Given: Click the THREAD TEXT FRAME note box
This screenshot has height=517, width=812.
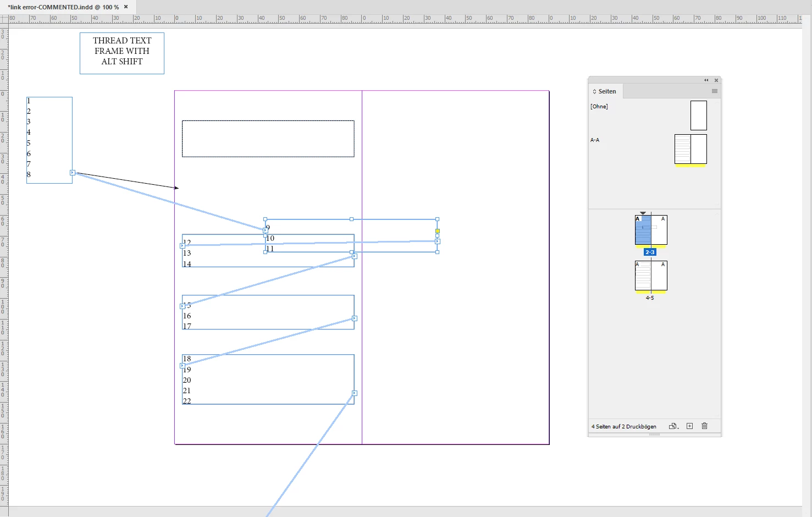Looking at the screenshot, I should click(x=122, y=53).
